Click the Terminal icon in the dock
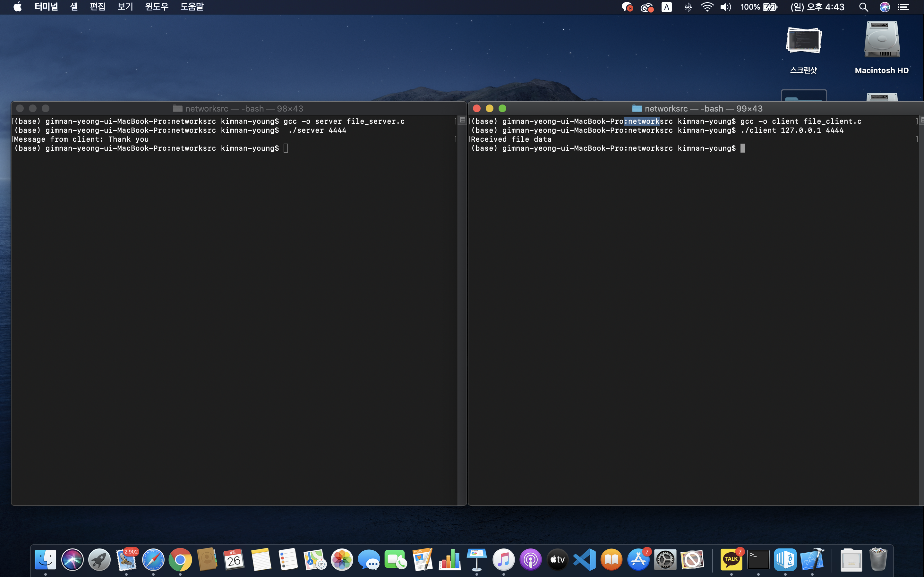The image size is (924, 577). tap(758, 559)
